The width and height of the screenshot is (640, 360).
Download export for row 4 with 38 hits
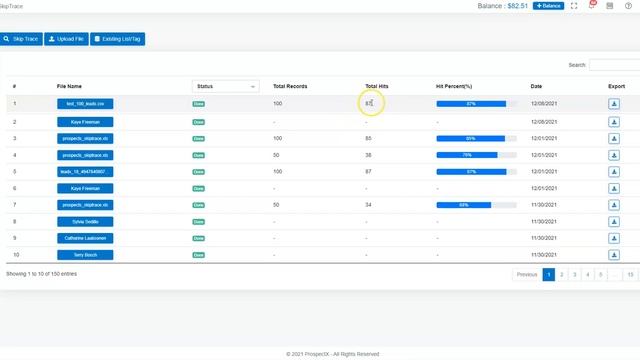tap(614, 155)
